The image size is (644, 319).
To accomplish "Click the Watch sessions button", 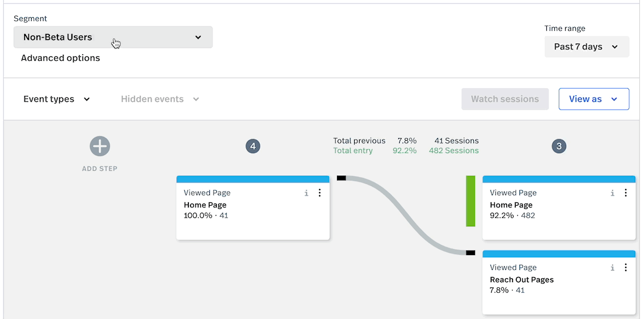I will 505,99.
